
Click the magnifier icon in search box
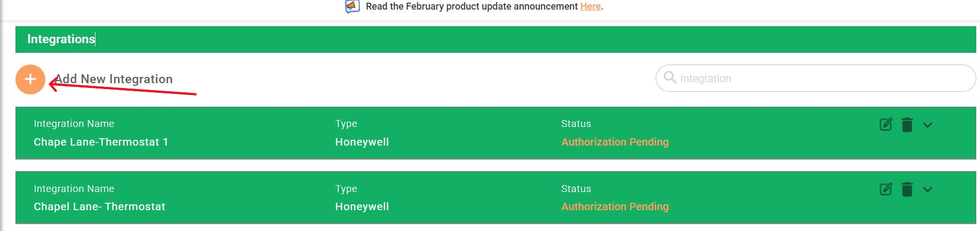670,77
